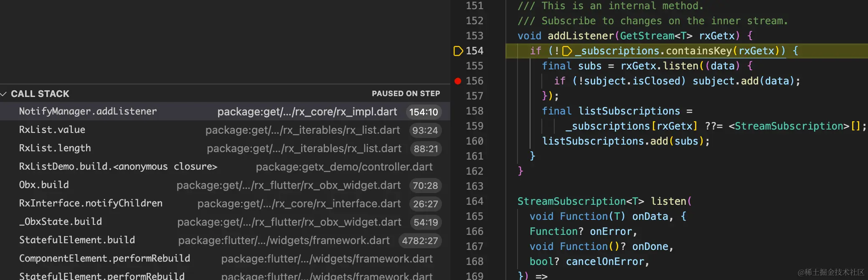868x280 pixels.
Task: Select the RxList.length stack frame
Action: coord(225,148)
